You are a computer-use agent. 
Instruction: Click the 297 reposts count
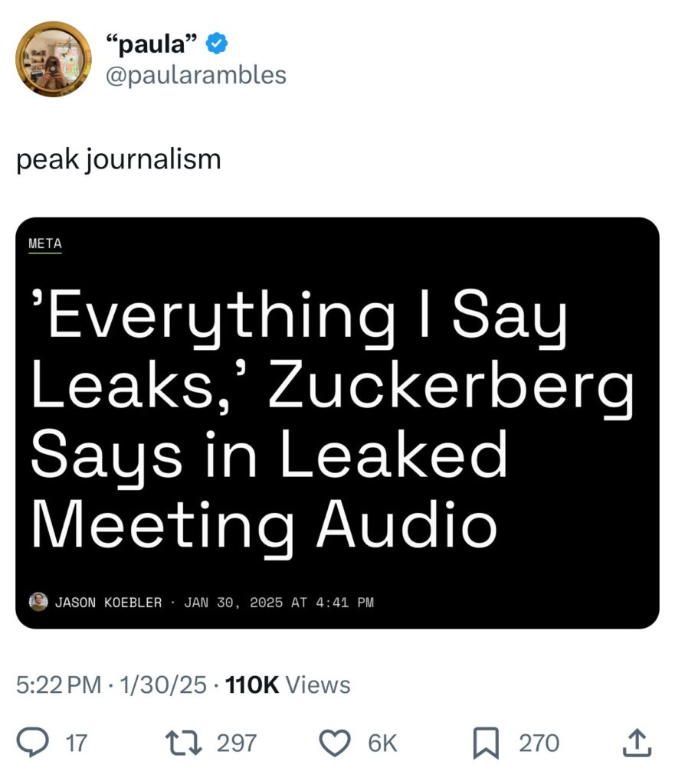pos(237,743)
